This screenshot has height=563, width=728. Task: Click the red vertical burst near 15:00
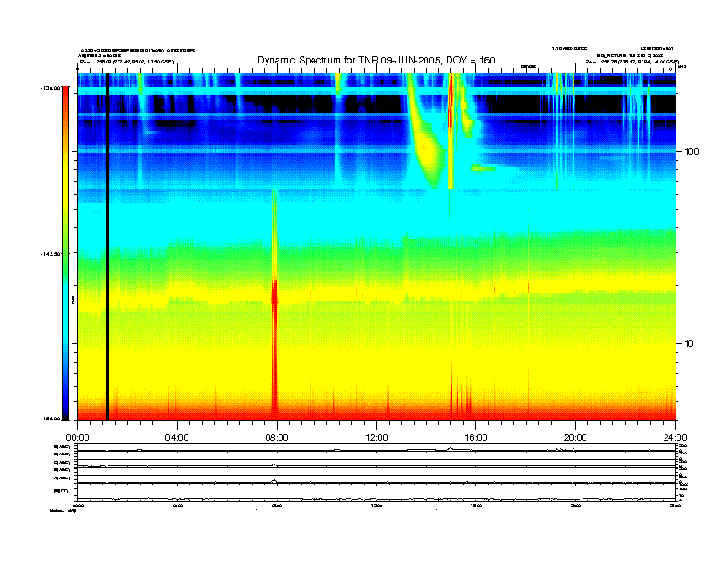(449, 130)
